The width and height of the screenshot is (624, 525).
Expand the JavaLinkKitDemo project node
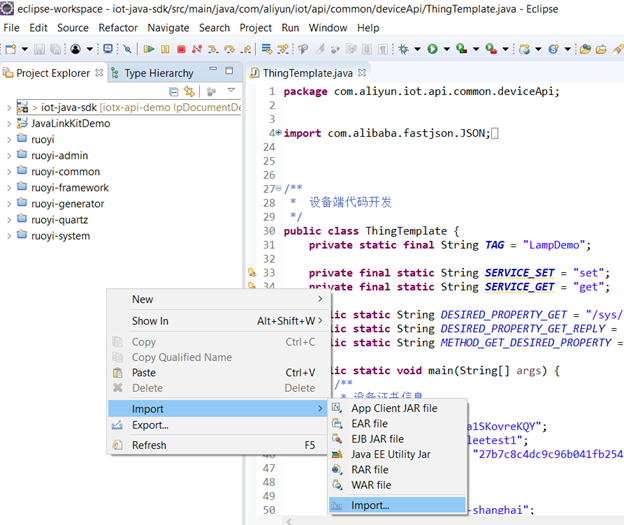click(9, 124)
